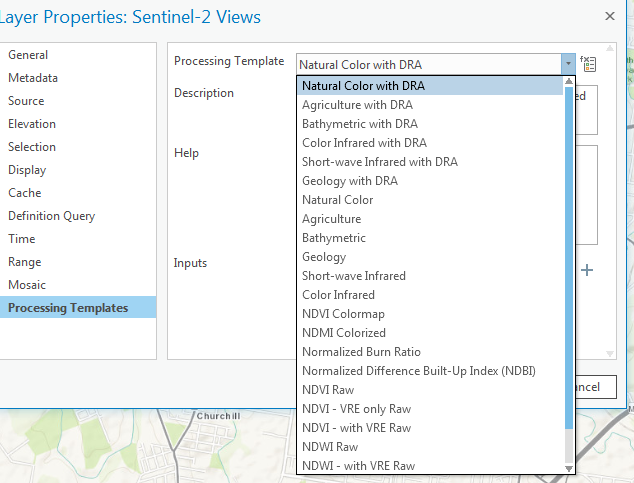Select NDVI Raw template

pyautogui.click(x=430, y=390)
